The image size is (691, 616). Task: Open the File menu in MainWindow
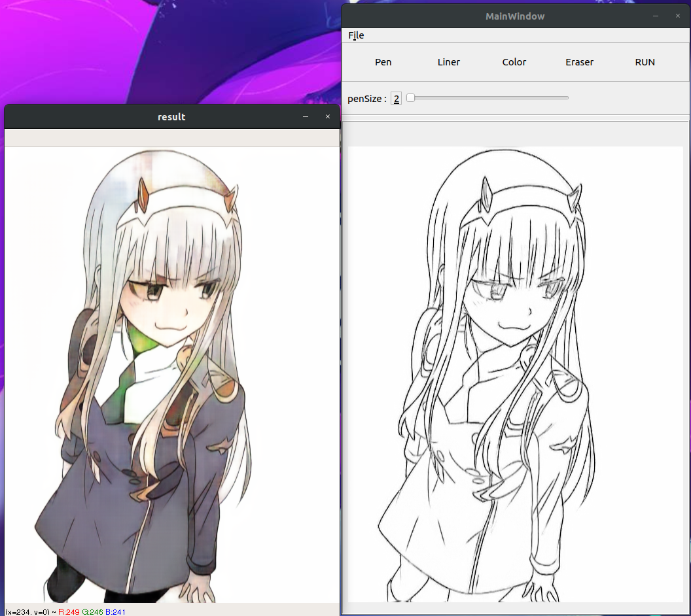(x=355, y=35)
